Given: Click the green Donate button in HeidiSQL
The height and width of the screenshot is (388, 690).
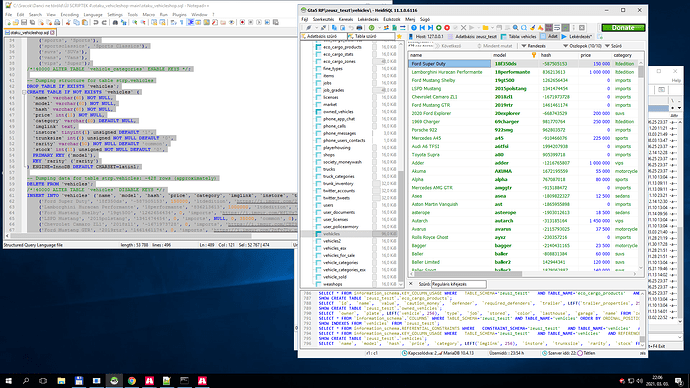Looking at the screenshot, I should pyautogui.click(x=623, y=28).
